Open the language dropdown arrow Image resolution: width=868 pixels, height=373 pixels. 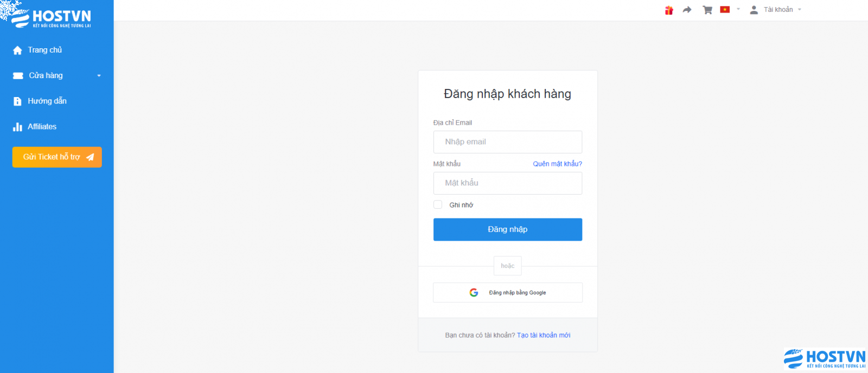[x=738, y=9]
